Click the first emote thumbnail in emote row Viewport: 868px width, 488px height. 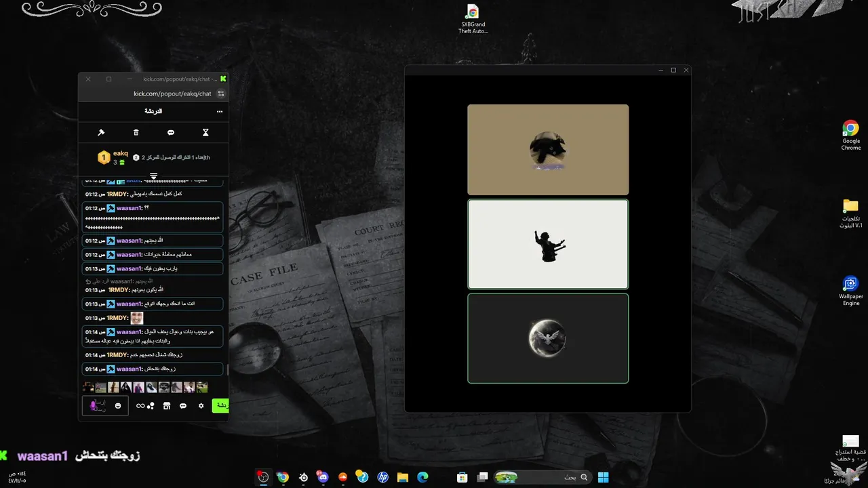coord(88,387)
